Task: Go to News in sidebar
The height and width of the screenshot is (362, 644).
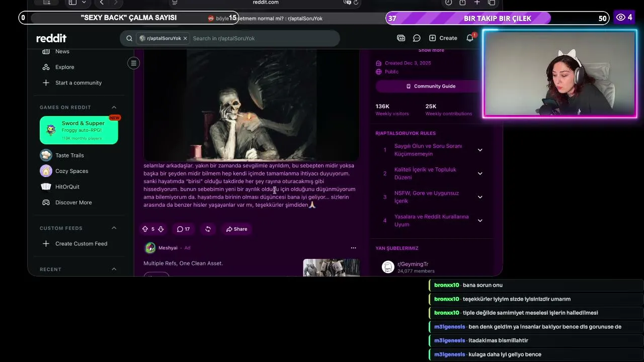Action: click(62, 51)
